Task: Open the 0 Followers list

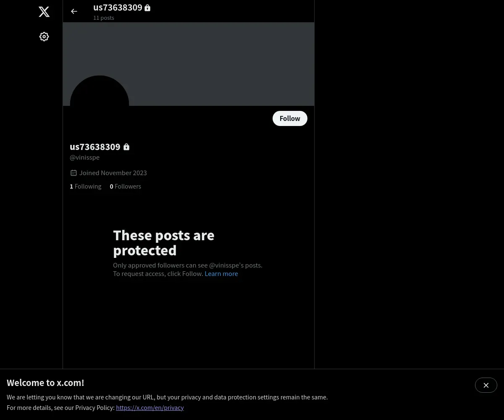Action: pos(126,186)
